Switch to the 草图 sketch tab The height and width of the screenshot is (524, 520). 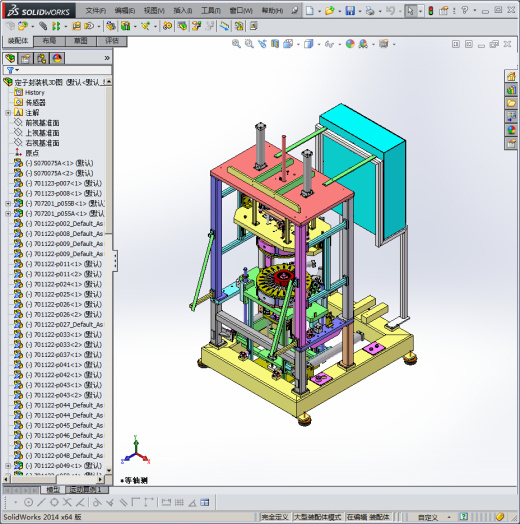[81, 41]
